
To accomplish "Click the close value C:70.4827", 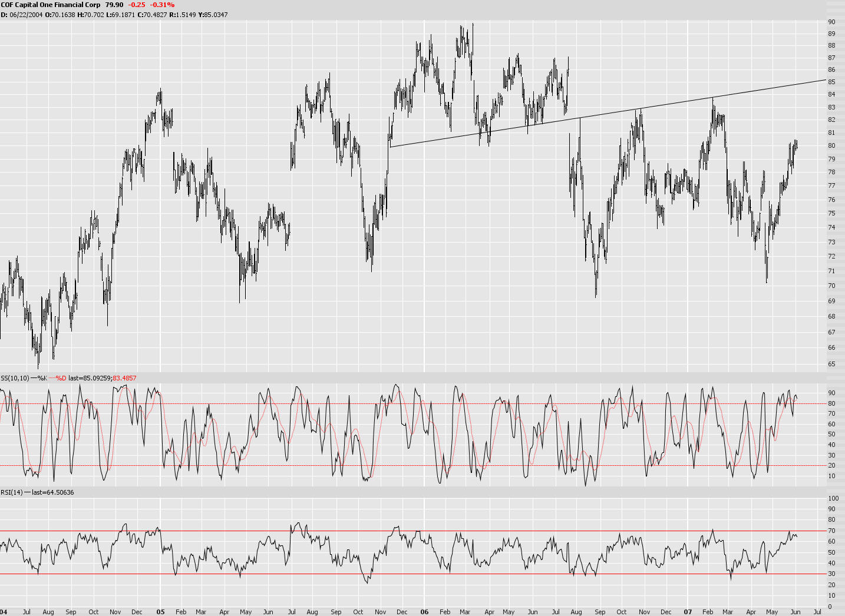I will tap(152, 15).
